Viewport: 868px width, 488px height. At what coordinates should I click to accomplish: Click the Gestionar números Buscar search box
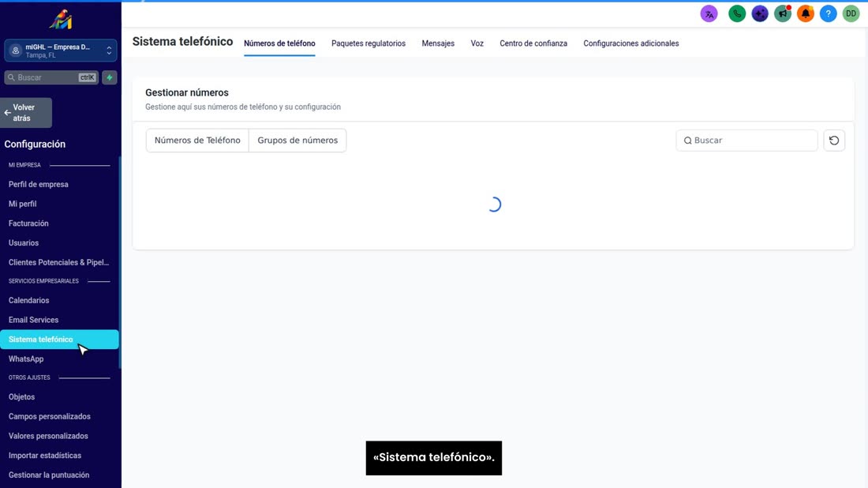746,141
